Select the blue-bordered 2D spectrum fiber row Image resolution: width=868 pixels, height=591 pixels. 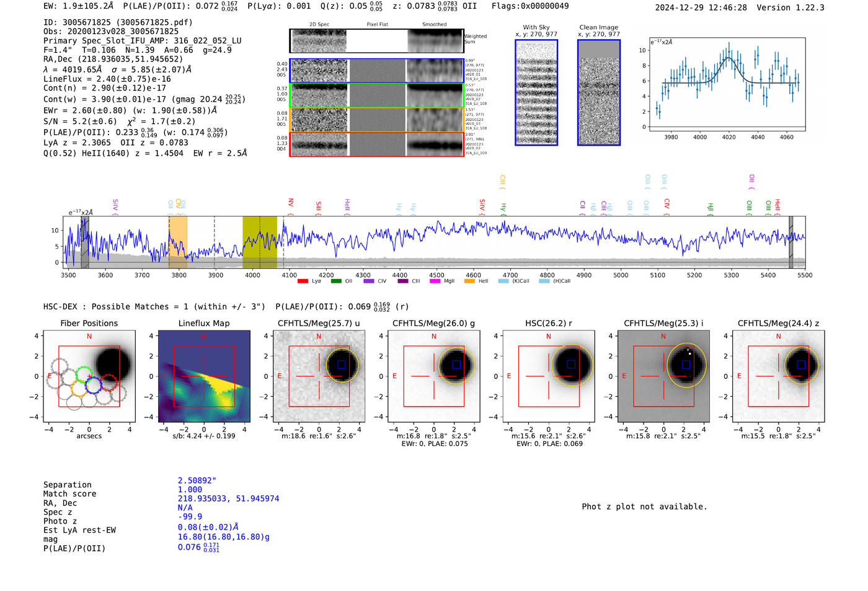click(377, 71)
